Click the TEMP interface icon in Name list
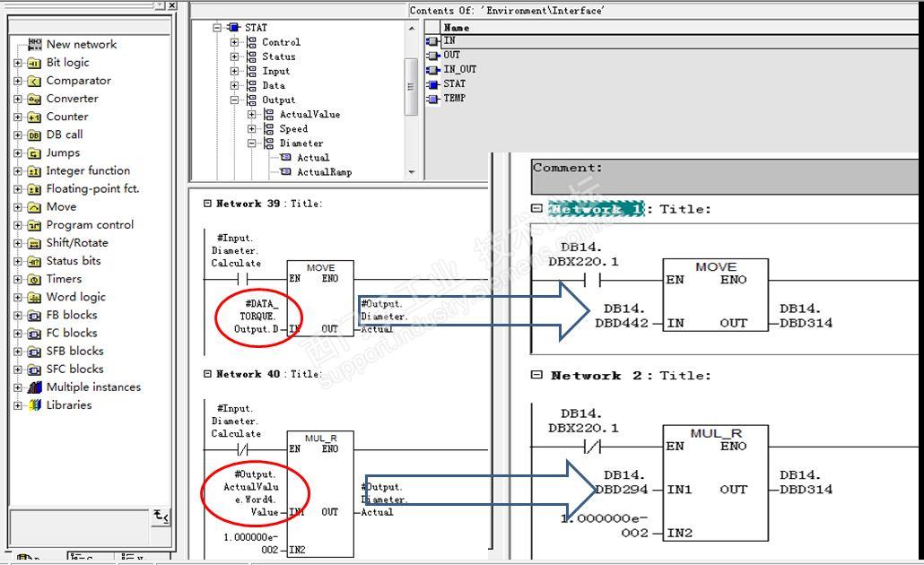This screenshot has height=565, width=924. (432, 99)
